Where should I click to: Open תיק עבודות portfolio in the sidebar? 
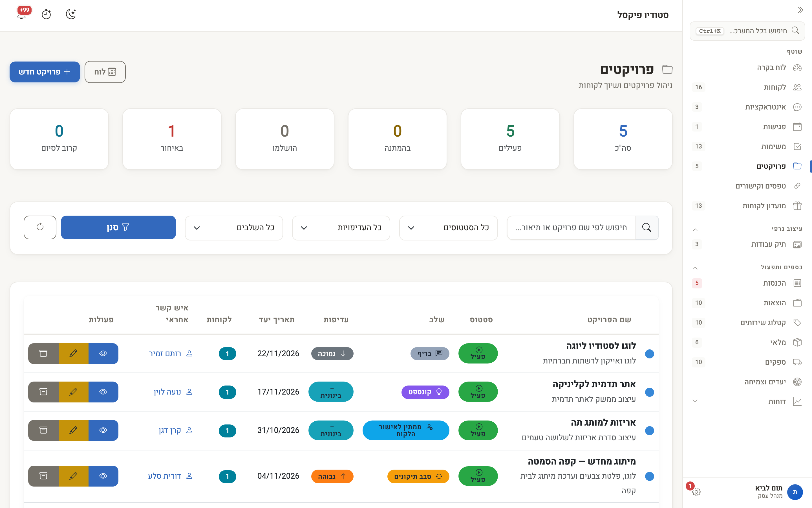(x=747, y=244)
